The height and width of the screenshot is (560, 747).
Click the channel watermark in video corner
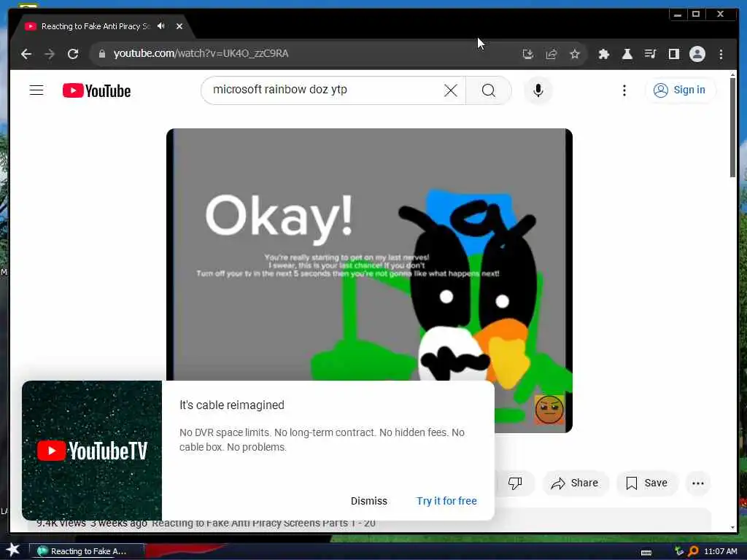point(549,409)
